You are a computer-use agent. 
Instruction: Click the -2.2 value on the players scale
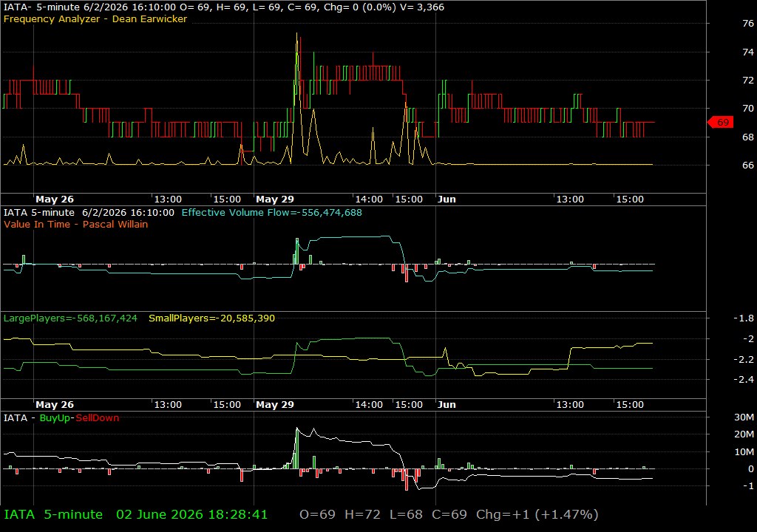744,359
